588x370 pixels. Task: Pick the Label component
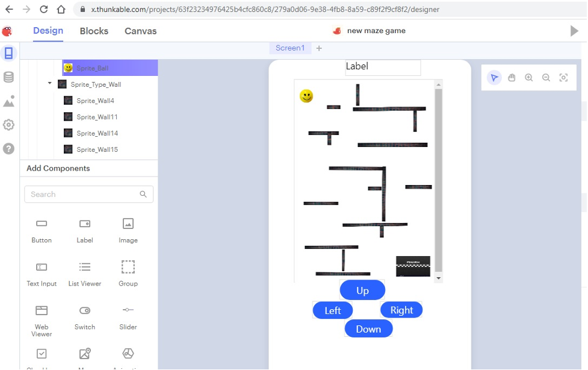[x=85, y=231]
